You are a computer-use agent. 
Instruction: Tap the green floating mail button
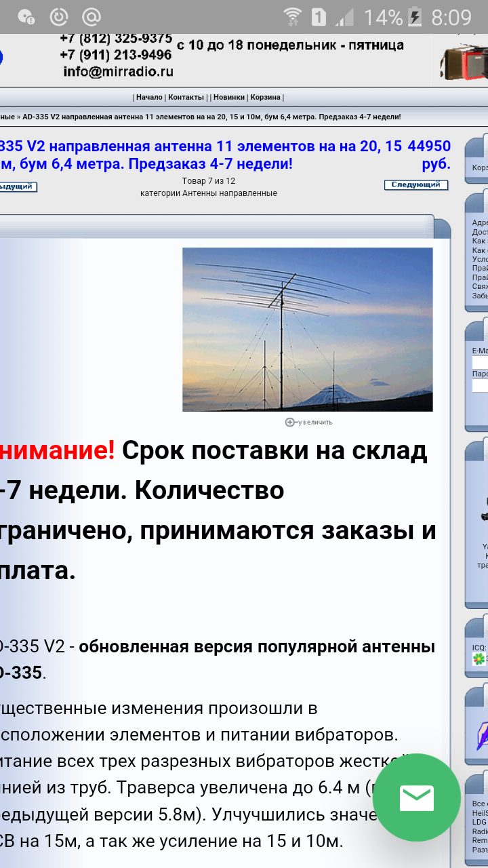[x=416, y=797]
